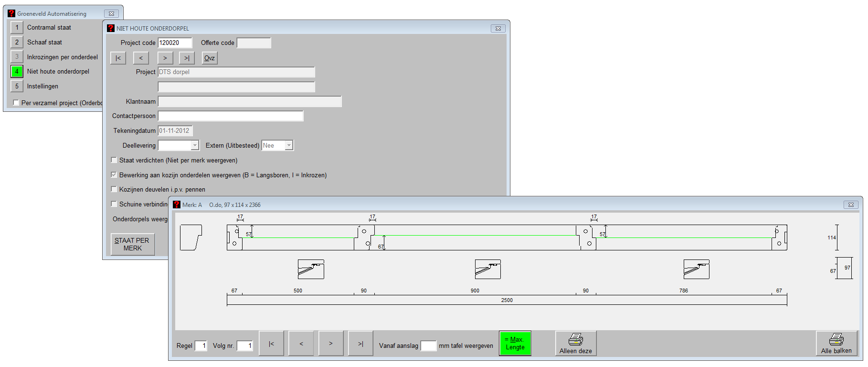Click the middle dorpel detail thumbnail
Image resolution: width=868 pixels, height=367 pixels.
487,270
